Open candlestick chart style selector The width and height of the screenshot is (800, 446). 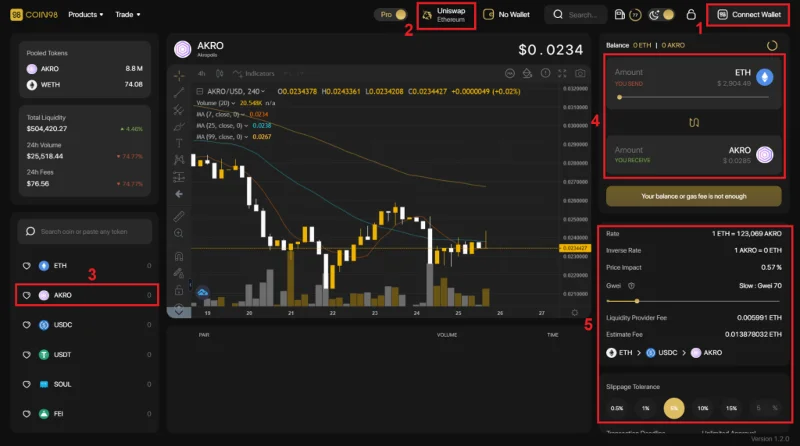point(219,73)
